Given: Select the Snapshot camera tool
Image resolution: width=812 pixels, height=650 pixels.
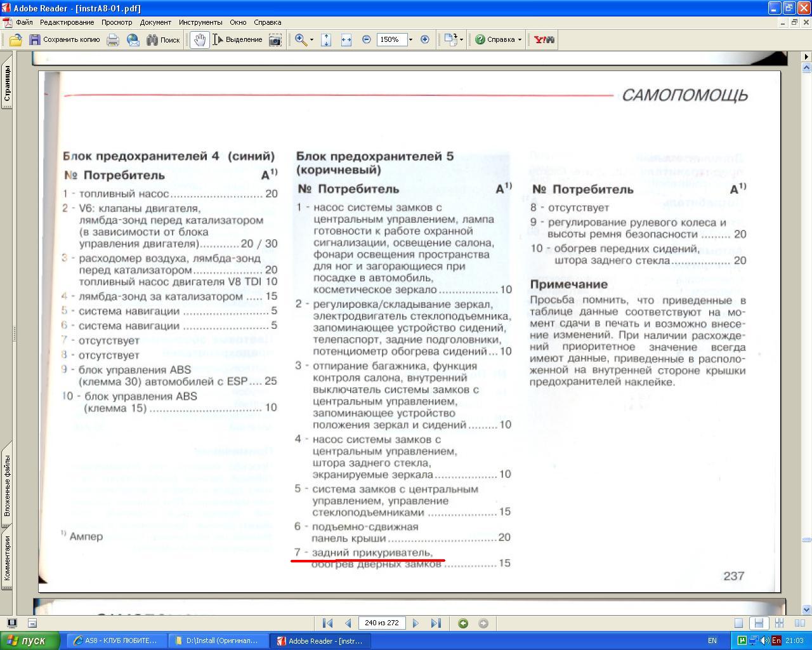Looking at the screenshot, I should point(275,39).
